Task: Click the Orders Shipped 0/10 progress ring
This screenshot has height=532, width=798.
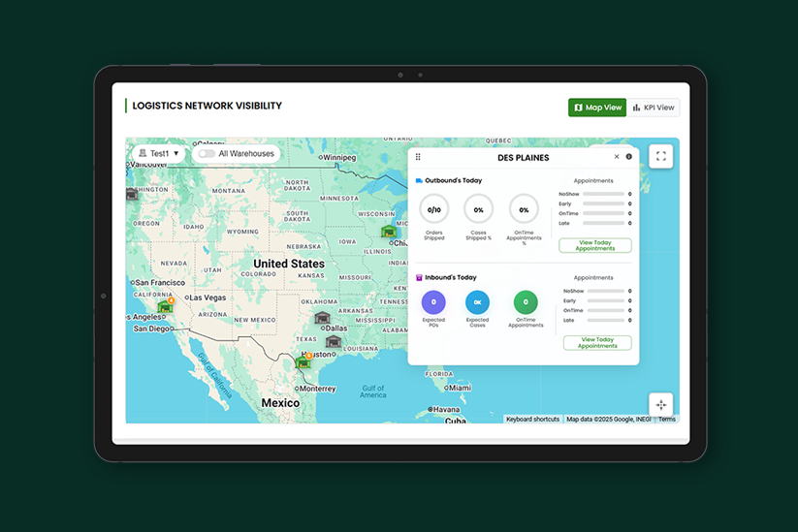Action: click(x=433, y=209)
